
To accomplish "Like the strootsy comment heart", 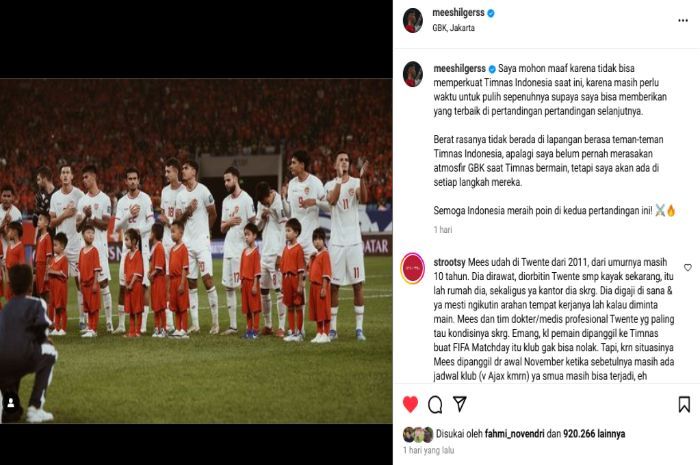I will click(x=688, y=267).
